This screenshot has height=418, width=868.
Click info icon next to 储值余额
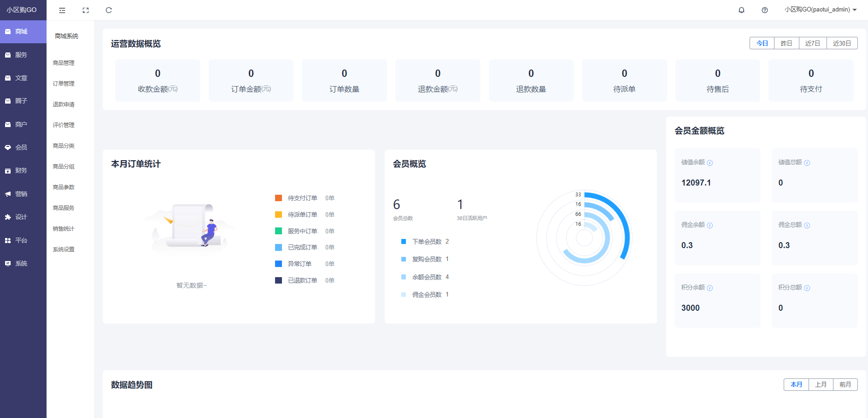710,163
